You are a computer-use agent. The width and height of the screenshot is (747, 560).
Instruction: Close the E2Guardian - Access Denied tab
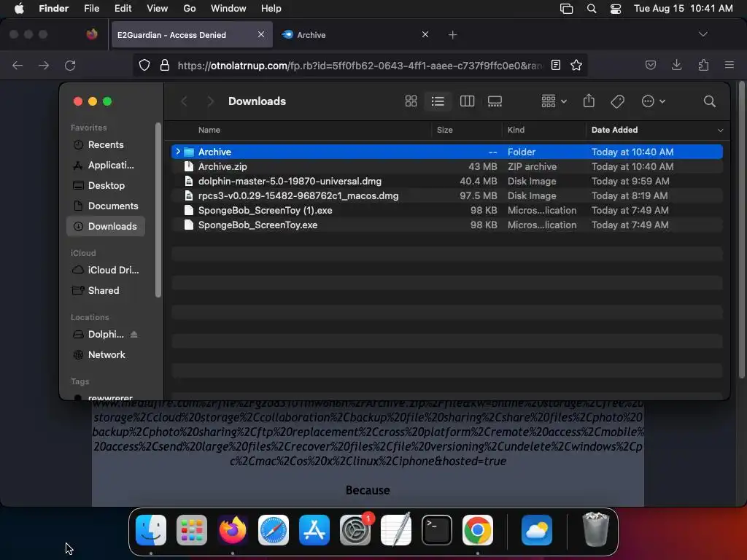tap(261, 34)
